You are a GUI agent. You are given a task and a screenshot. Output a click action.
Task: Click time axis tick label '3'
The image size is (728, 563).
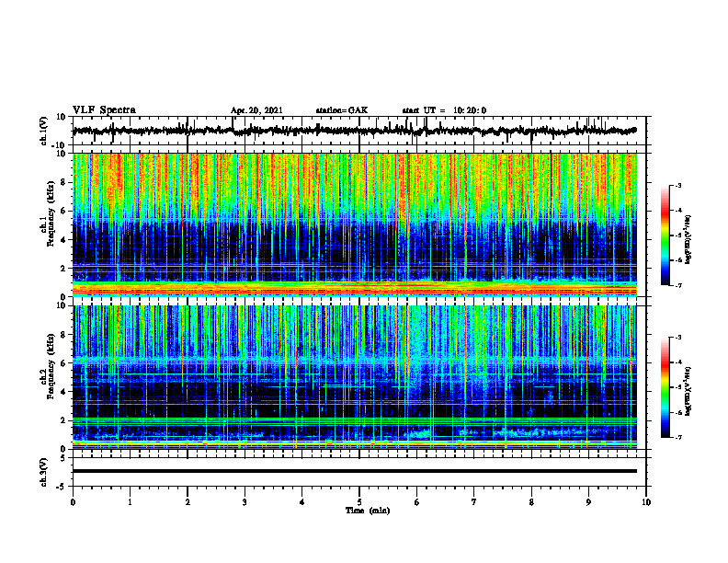point(245,502)
